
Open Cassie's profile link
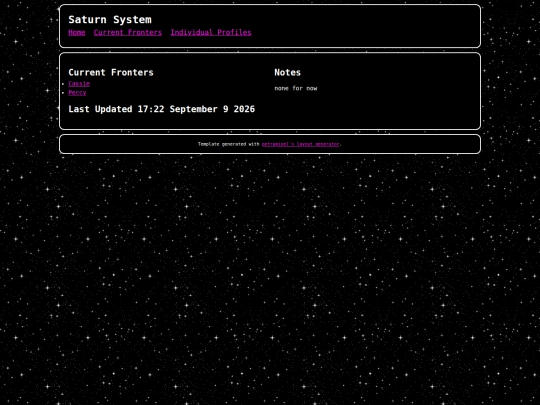coord(79,84)
